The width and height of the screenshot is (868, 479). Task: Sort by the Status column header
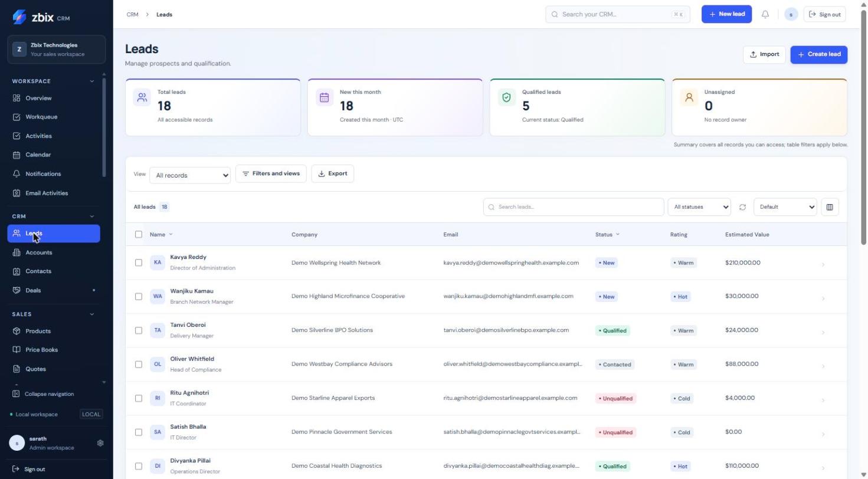click(607, 235)
